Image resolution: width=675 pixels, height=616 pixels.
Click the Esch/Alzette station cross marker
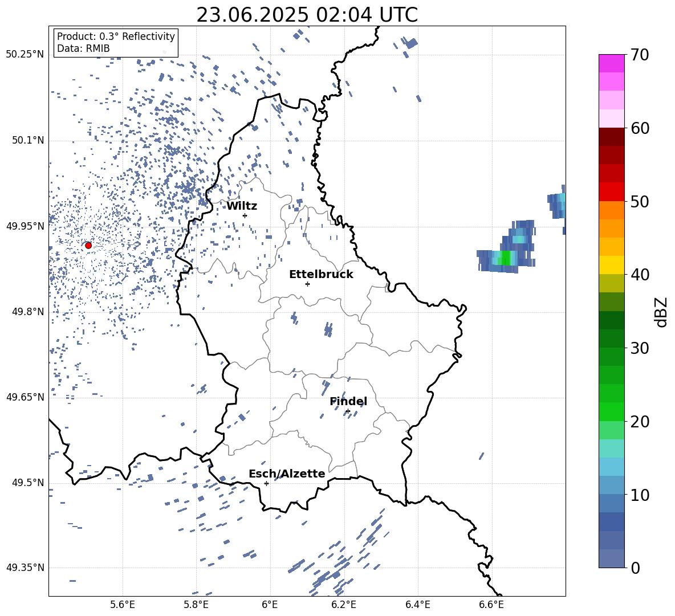tap(266, 483)
